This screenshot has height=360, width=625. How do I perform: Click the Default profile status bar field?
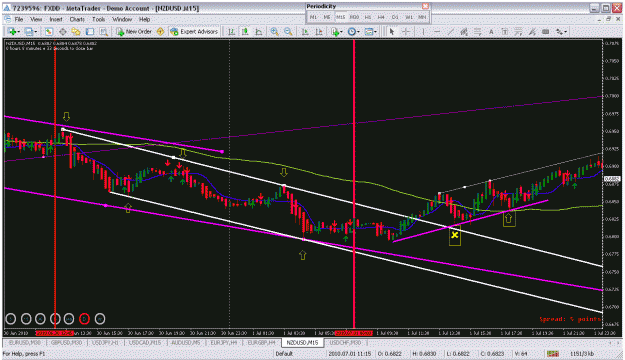click(284, 354)
